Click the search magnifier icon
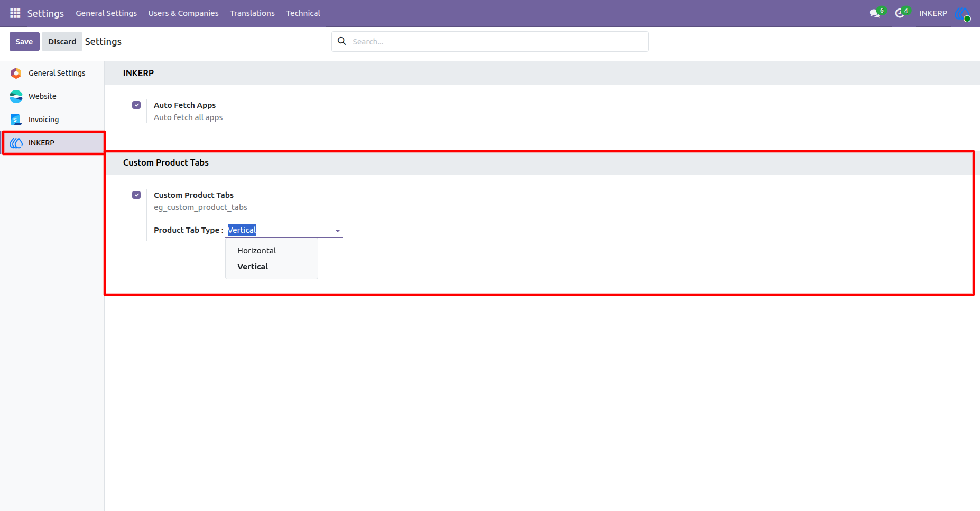The image size is (980, 511). coord(342,41)
